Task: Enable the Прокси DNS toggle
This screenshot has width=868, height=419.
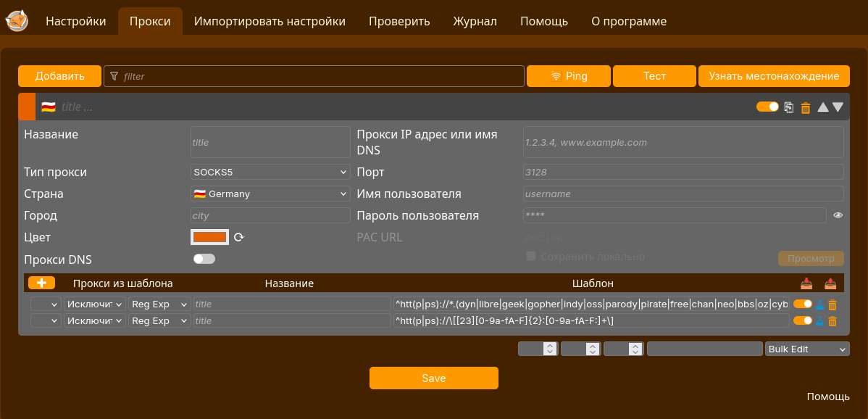Action: point(204,259)
